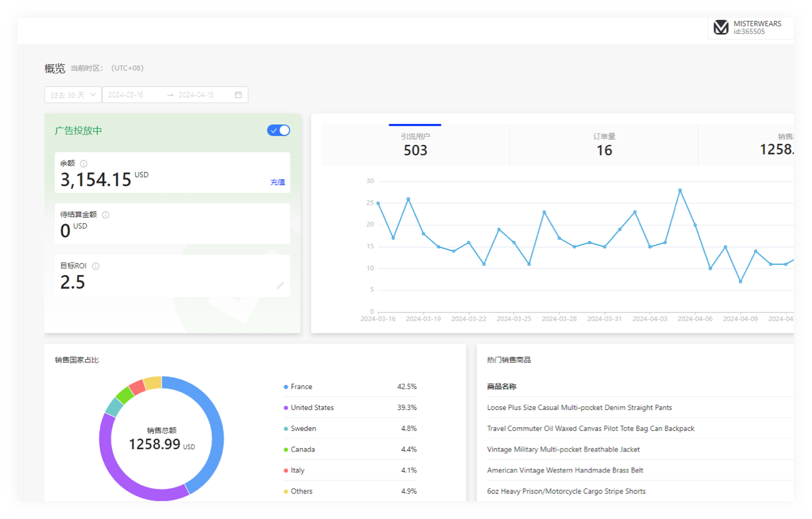Click the info icon beside 待结算金额
Screen dimensions: 812x519
tap(106, 215)
